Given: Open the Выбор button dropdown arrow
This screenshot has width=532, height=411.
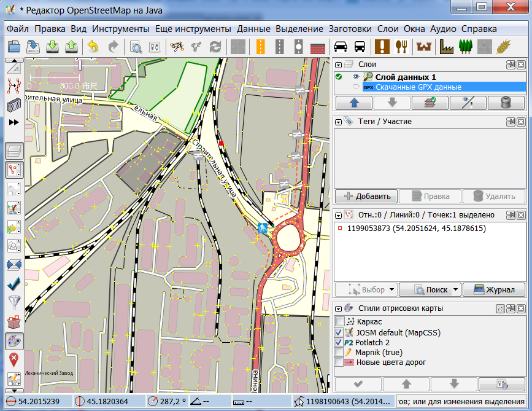Looking at the screenshot, I should 392,290.
